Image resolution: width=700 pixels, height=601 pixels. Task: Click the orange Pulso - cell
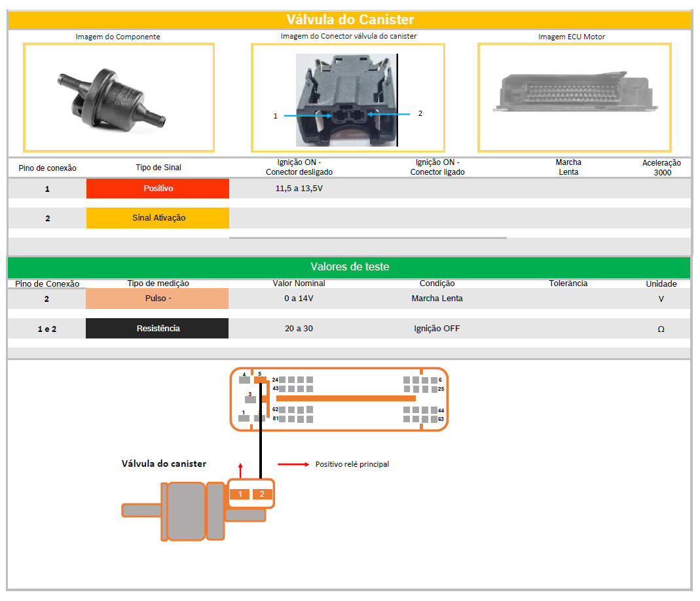point(157,299)
